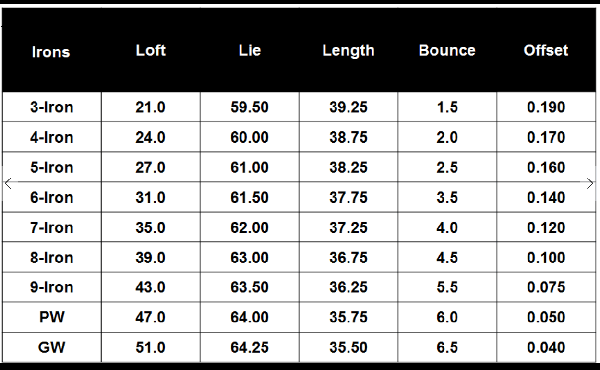This screenshot has height=370, width=600.
Task: Select the Loft column header
Action: tap(150, 51)
